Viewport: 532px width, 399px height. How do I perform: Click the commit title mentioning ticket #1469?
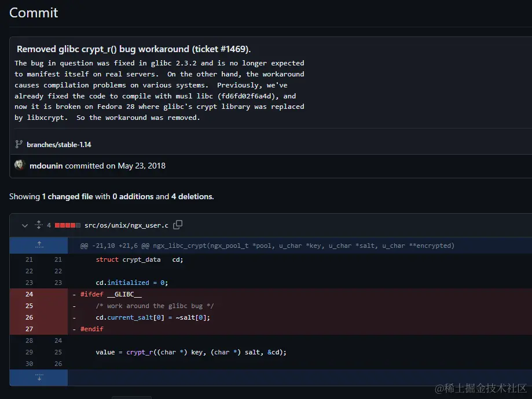(x=134, y=49)
